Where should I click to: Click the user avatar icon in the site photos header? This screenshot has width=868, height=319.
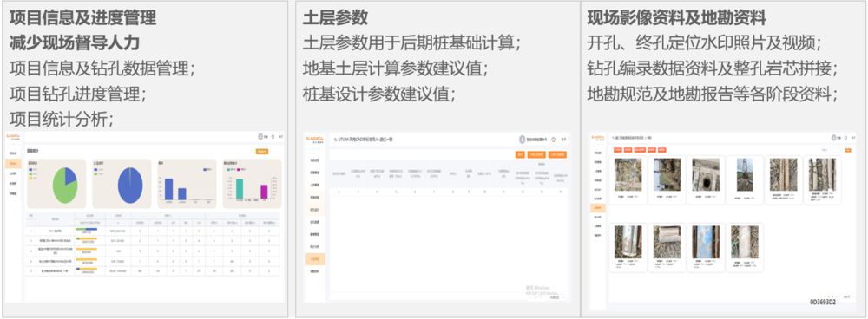tap(833, 138)
